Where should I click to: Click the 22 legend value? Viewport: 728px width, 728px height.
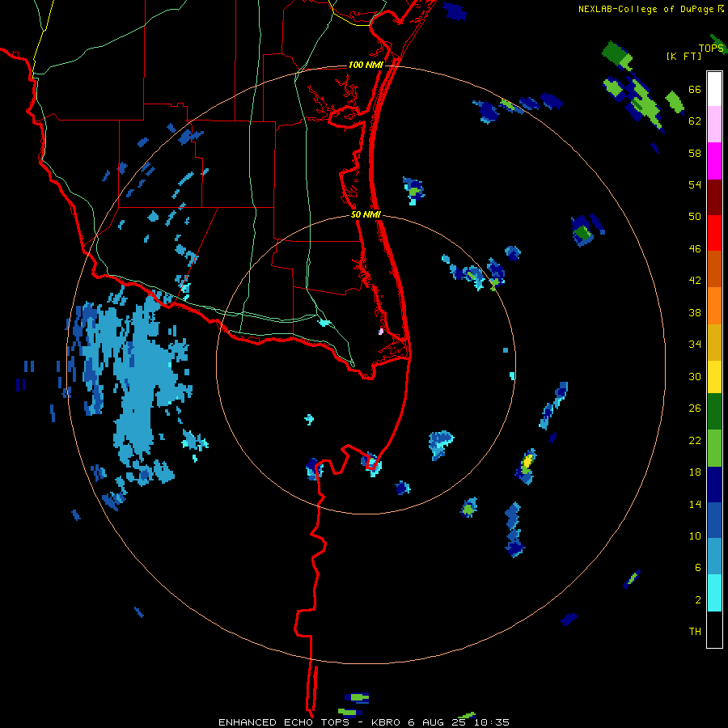[695, 440]
